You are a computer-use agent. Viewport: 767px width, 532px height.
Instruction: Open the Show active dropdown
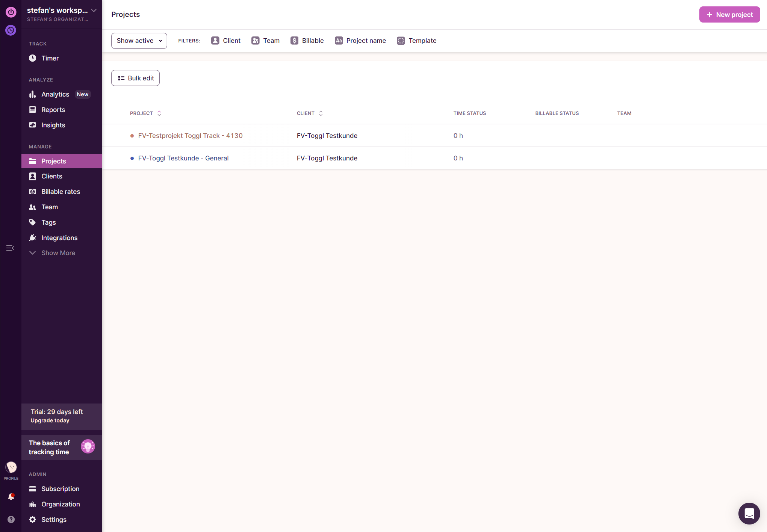coord(139,41)
